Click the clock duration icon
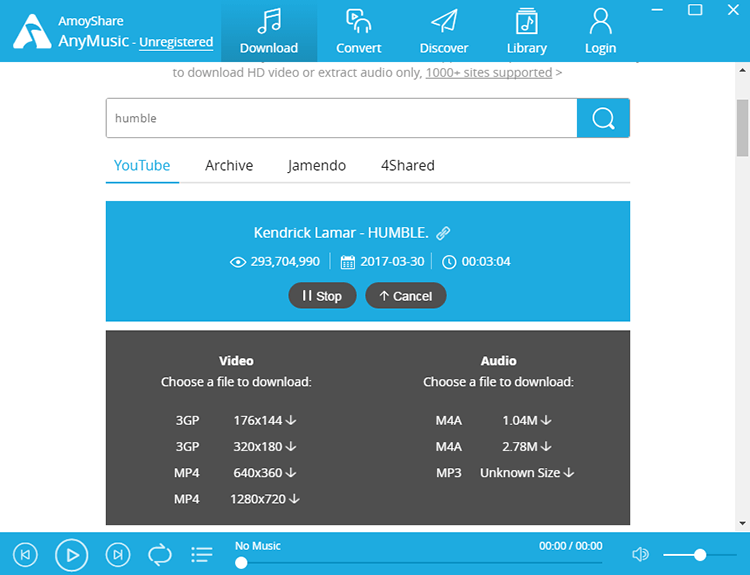The height and width of the screenshot is (575, 750). pos(449,262)
